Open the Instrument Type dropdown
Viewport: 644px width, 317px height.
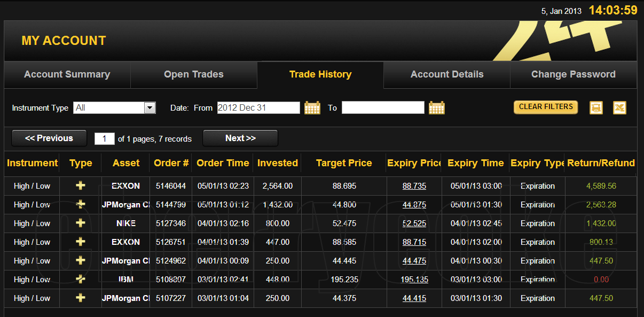pos(114,107)
